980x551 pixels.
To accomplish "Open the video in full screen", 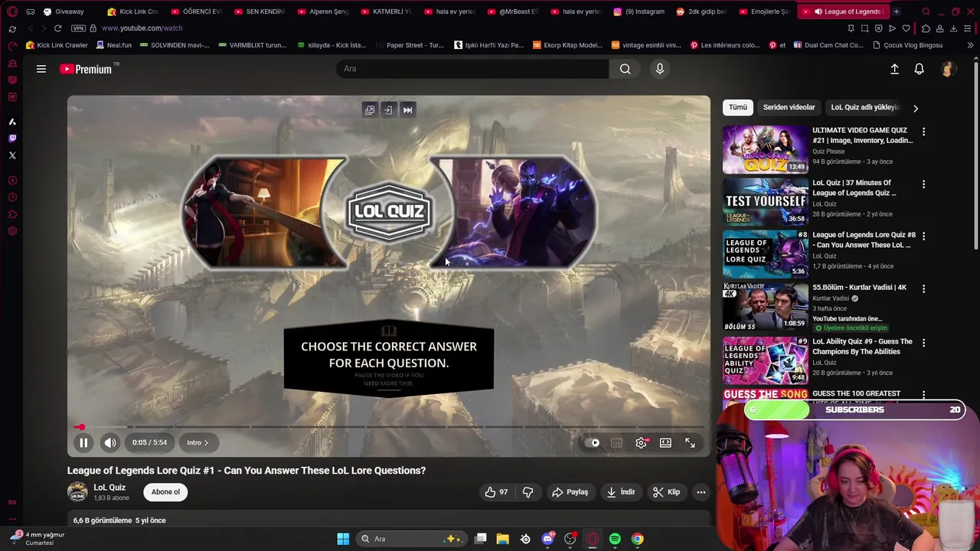I will (690, 442).
